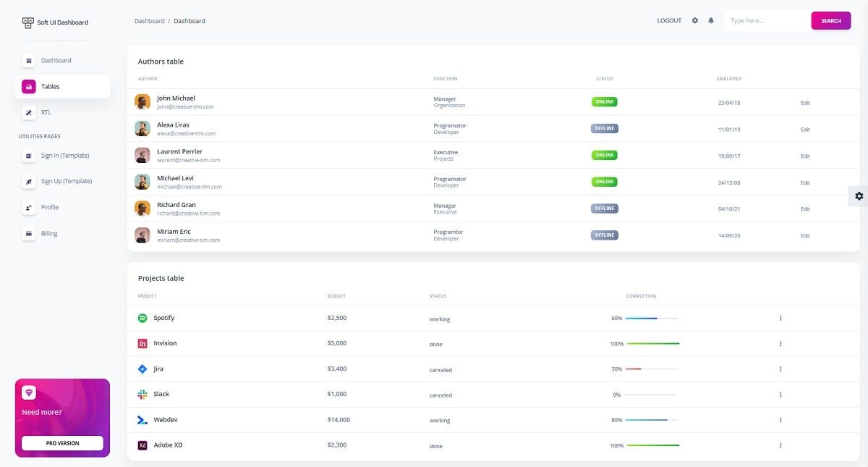Open the notifications bell icon

tap(710, 20)
